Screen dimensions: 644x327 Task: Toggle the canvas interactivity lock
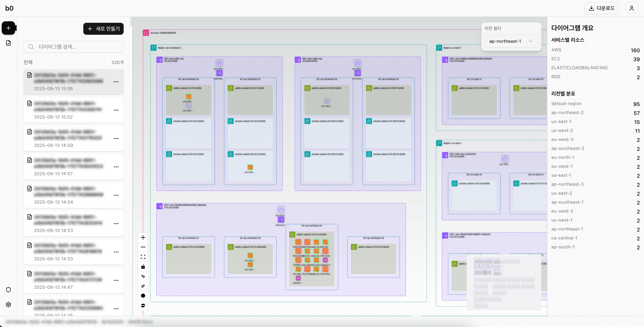(143, 267)
